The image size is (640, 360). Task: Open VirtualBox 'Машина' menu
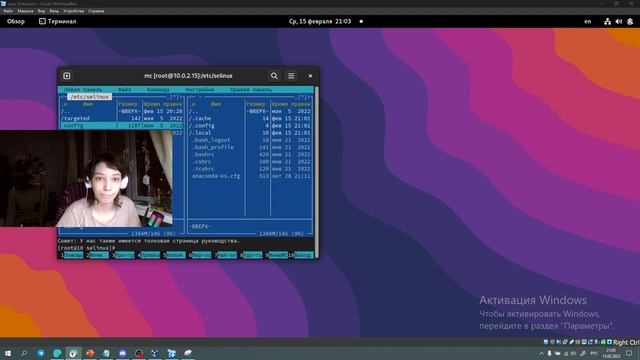tap(25, 11)
